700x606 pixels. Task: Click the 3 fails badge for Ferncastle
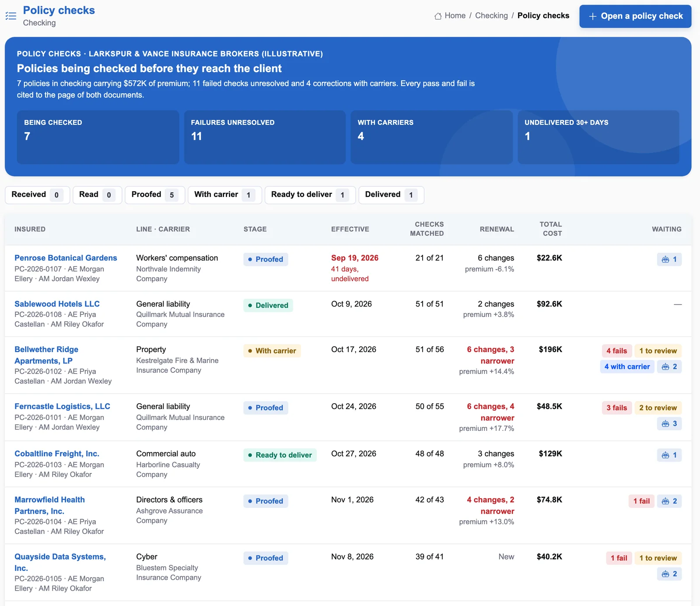[x=616, y=408]
